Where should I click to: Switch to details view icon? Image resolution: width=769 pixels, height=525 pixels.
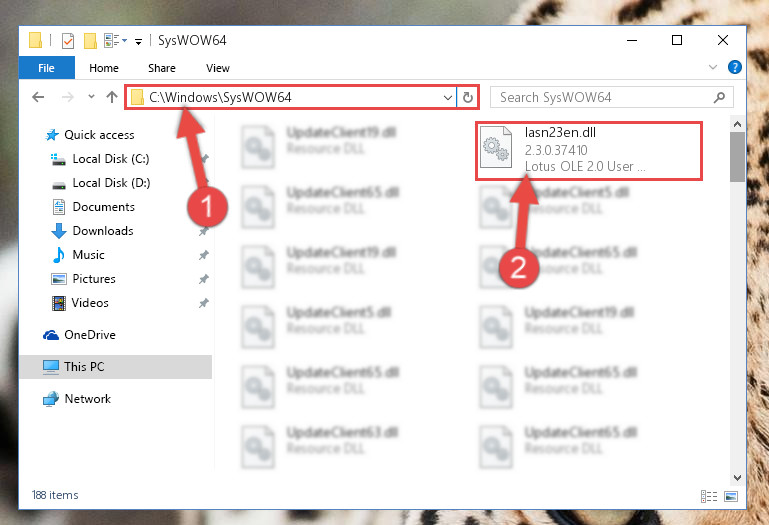coord(709,497)
